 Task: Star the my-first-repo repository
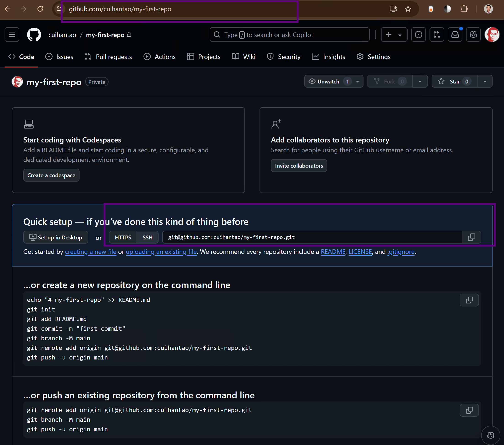coord(454,81)
